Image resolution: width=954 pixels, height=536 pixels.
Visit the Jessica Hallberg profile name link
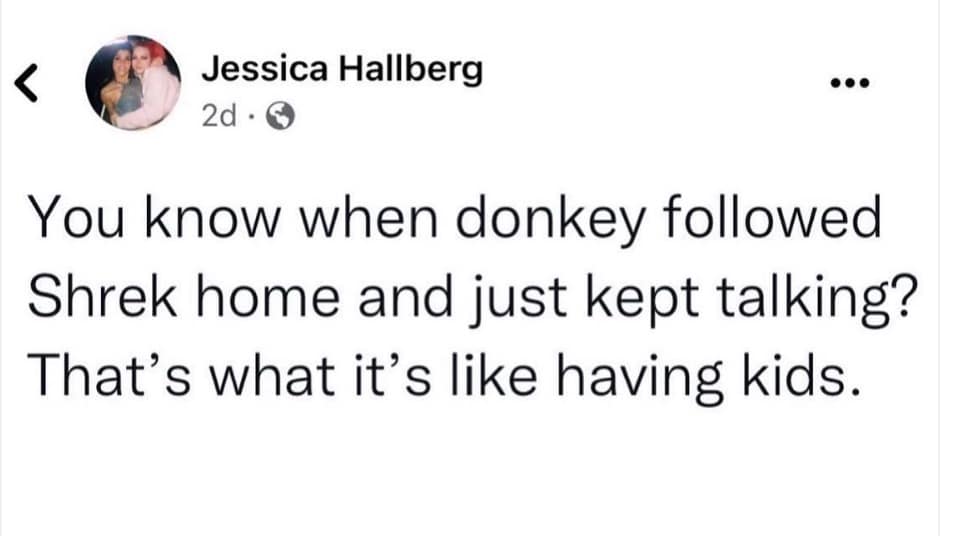[342, 69]
